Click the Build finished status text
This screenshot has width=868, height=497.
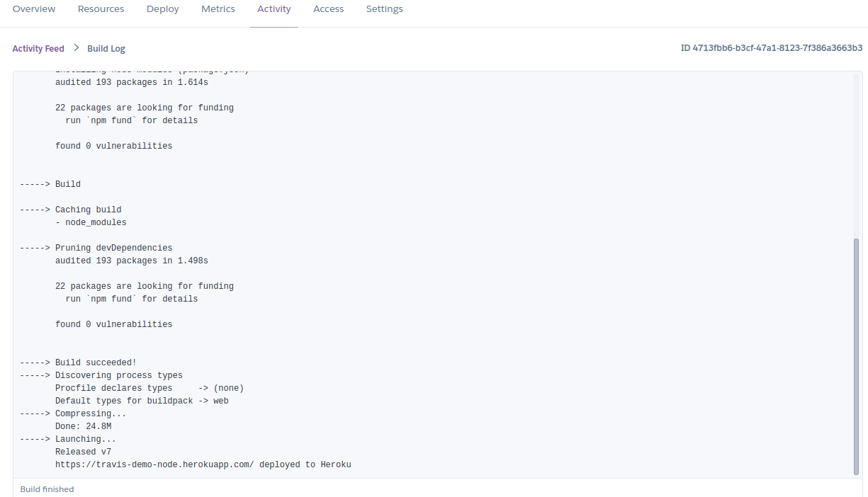(x=47, y=489)
